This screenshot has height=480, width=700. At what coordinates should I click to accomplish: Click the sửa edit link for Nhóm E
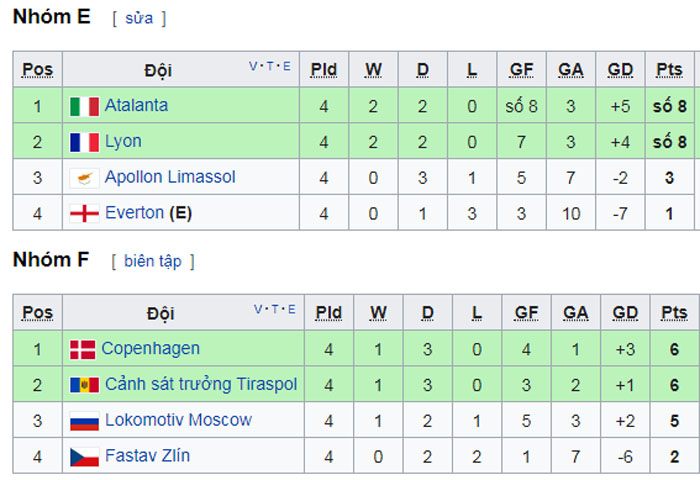point(139,18)
